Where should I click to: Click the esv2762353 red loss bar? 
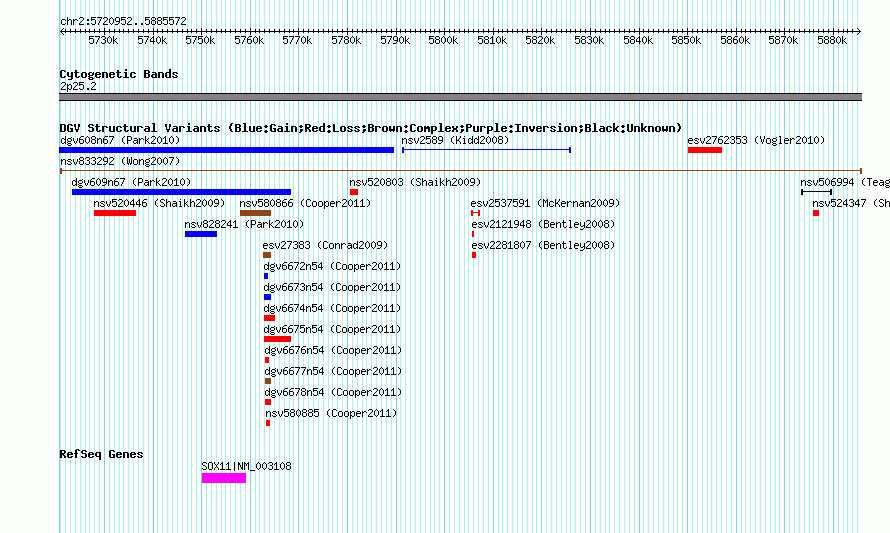(704, 150)
